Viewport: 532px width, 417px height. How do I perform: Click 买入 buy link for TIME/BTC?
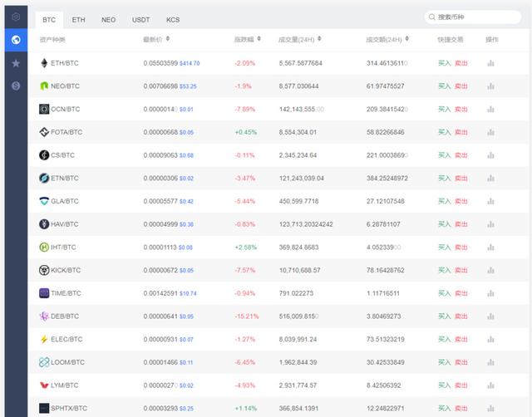[444, 293]
